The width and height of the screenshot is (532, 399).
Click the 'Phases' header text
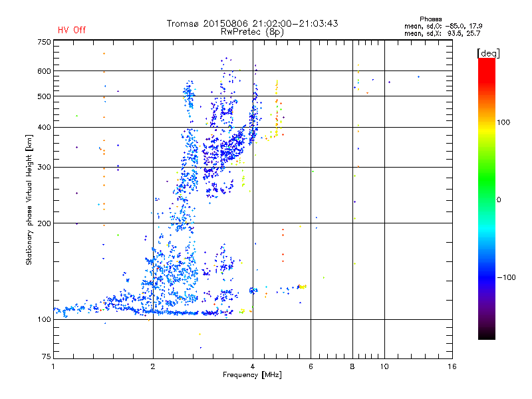pos(430,19)
